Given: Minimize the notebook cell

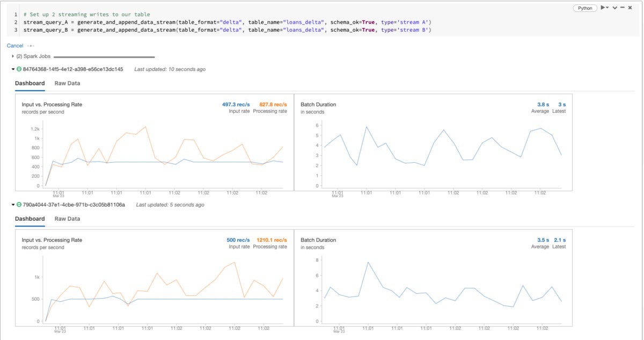Looking at the screenshot, I should pyautogui.click(x=623, y=8).
